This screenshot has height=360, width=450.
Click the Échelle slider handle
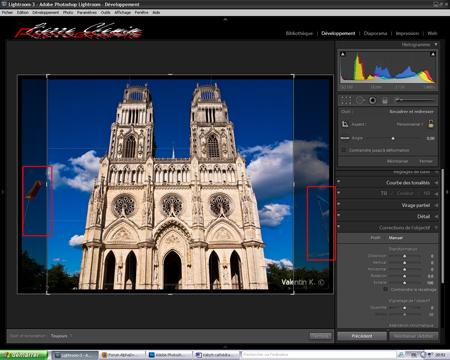(405, 283)
